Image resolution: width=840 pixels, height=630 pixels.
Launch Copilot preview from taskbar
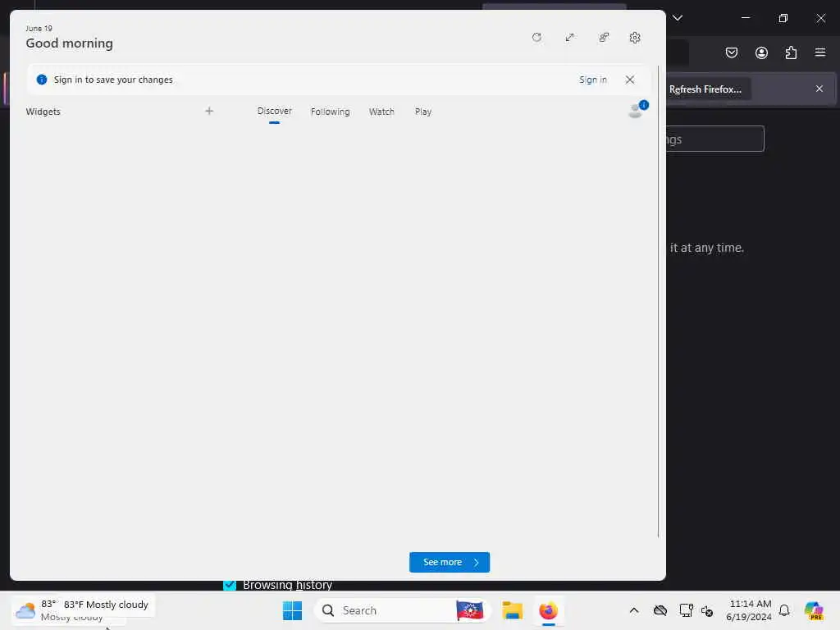[x=814, y=610]
